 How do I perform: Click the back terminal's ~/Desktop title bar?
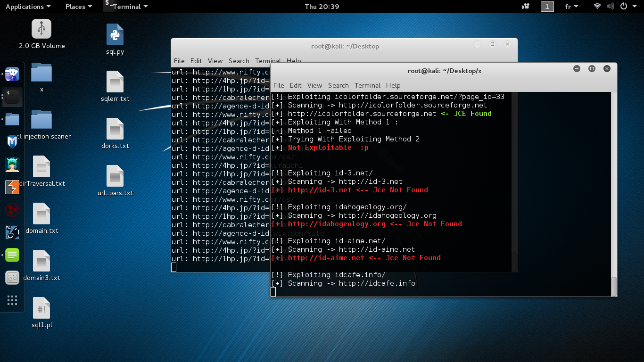[345, 46]
